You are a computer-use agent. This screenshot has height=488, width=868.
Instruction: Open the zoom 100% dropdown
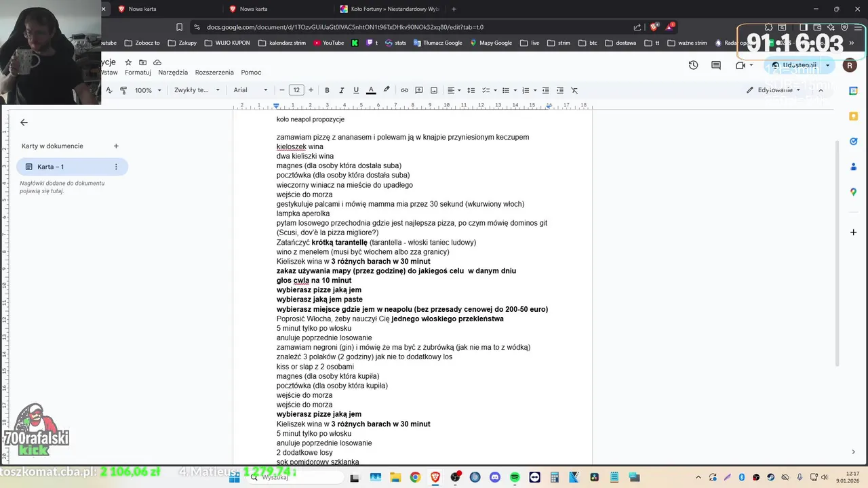148,90
